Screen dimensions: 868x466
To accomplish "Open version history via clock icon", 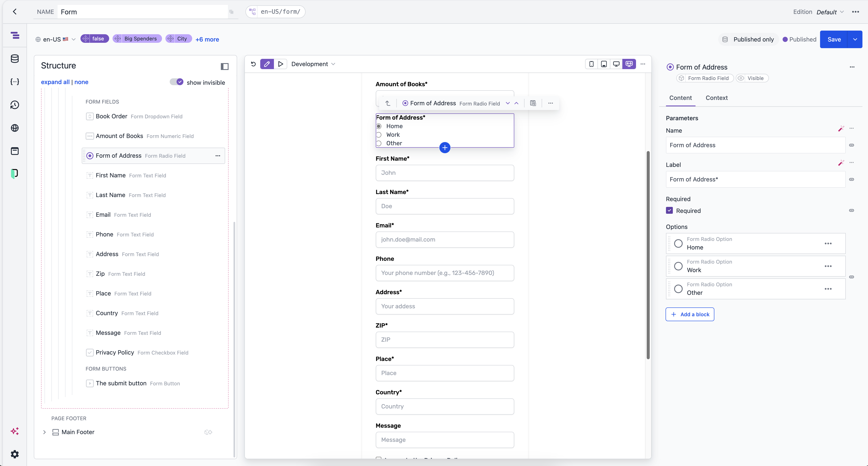I will point(15,105).
